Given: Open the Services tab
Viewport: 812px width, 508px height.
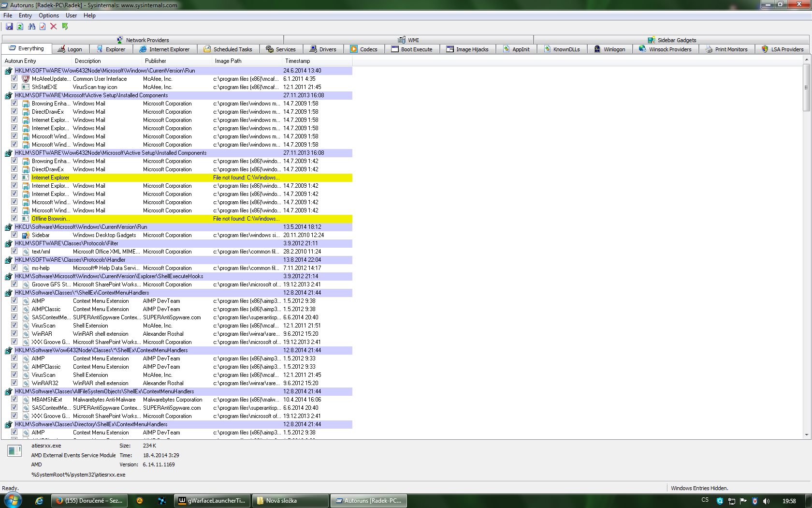Looking at the screenshot, I should (x=281, y=49).
